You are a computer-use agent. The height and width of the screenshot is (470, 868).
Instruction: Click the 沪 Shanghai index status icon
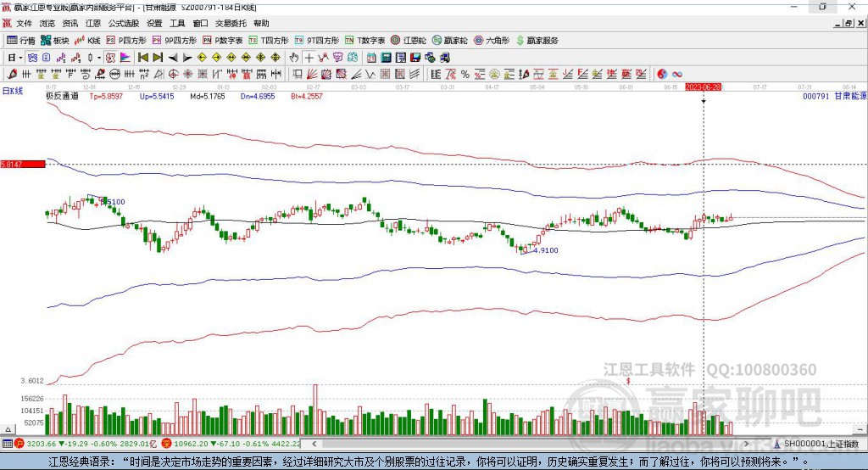(19, 444)
